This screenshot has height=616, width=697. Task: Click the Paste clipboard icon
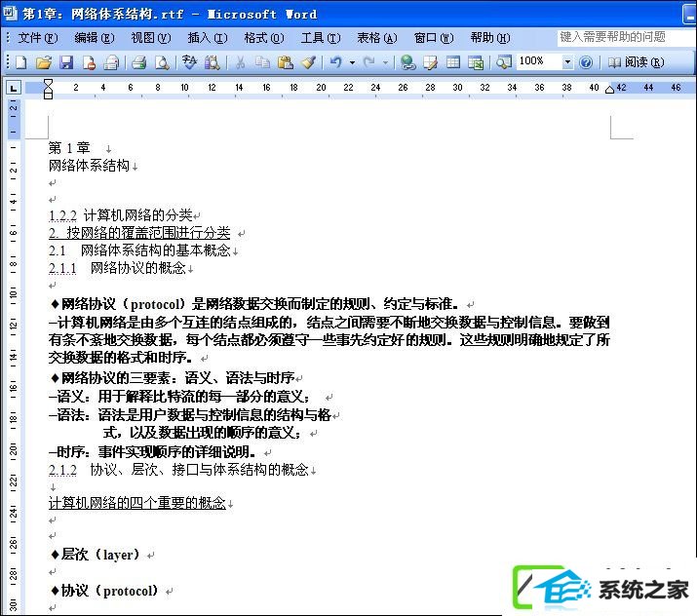[285, 62]
